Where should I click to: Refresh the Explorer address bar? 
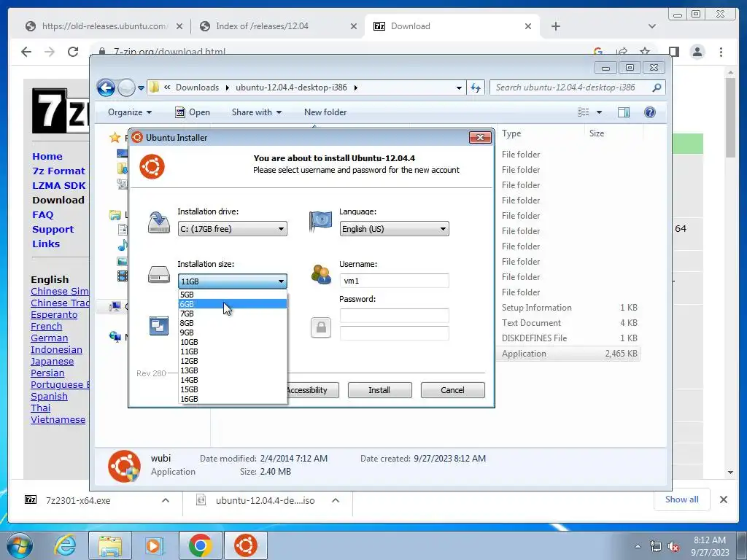click(476, 87)
